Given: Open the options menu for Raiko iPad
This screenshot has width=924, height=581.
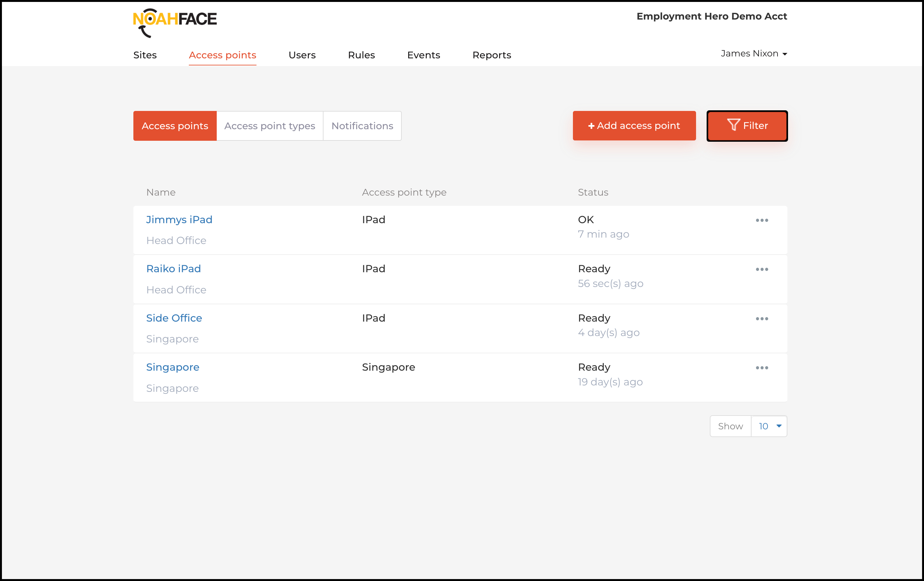Looking at the screenshot, I should [762, 269].
